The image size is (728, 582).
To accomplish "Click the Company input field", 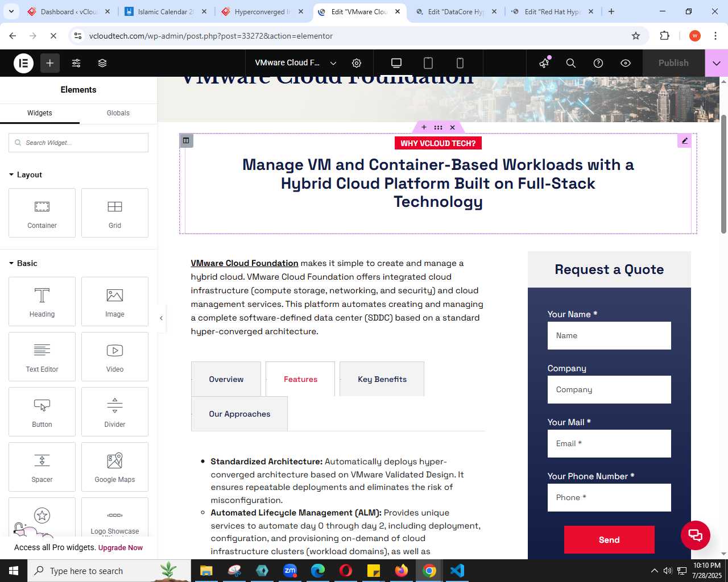I will click(609, 390).
